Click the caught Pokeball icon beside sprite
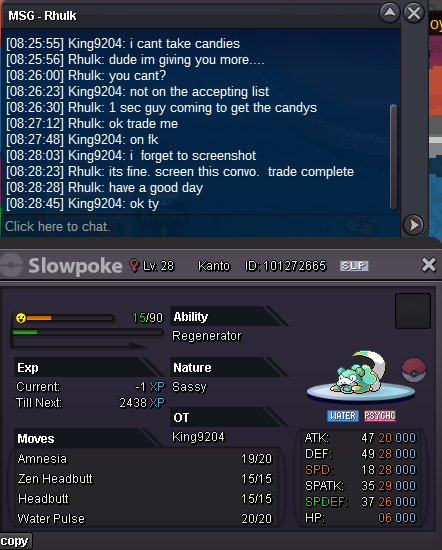The height and width of the screenshot is (550, 442). [x=414, y=370]
